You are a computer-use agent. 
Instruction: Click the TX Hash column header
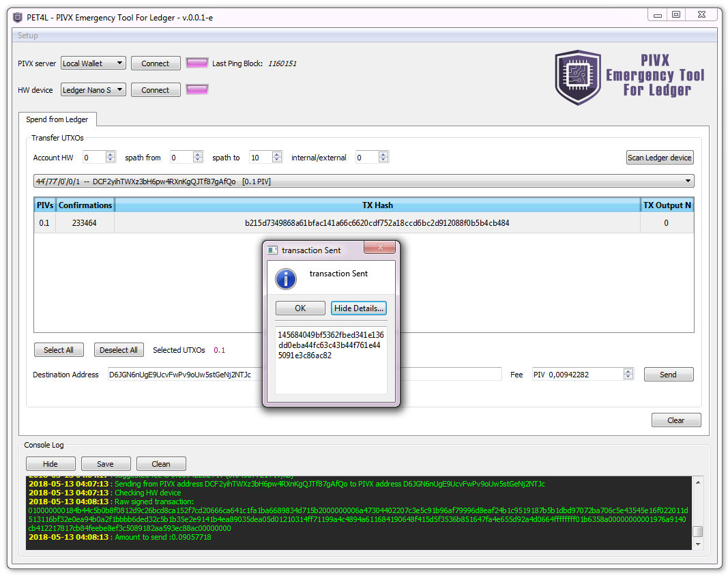pos(377,205)
